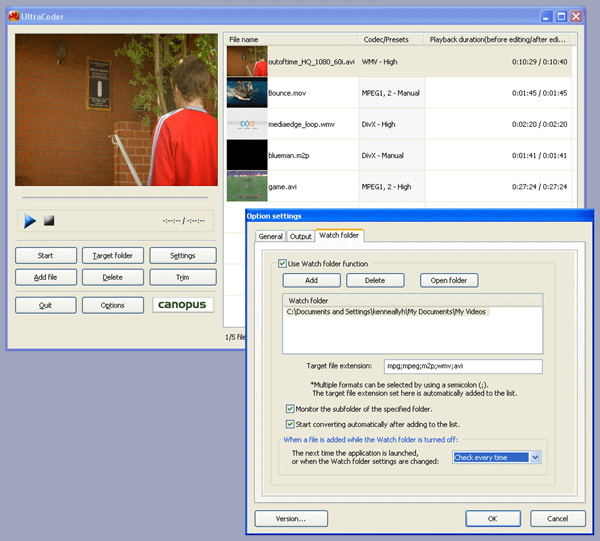Select the blueman.m2p thumbnail
The height and width of the screenshot is (541, 600).
coord(247,155)
